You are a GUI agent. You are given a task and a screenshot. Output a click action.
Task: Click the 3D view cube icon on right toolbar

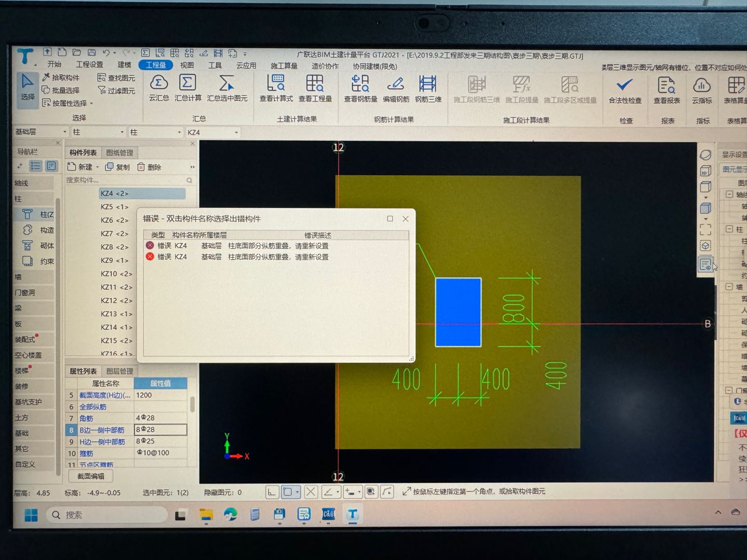tap(706, 171)
